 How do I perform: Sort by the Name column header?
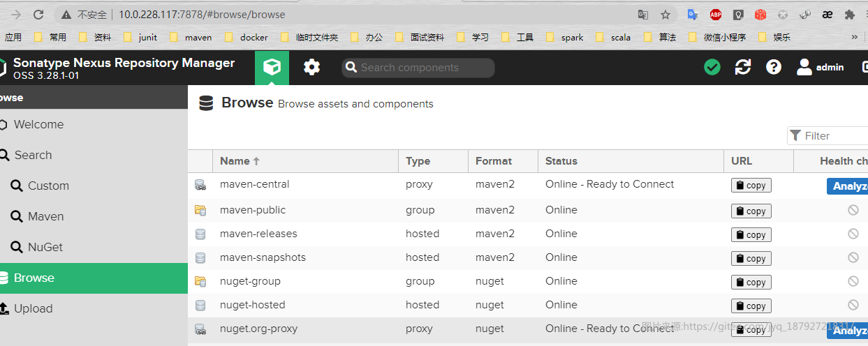[305, 161]
